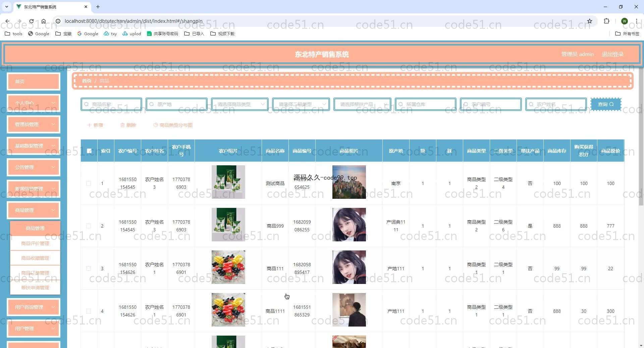644x348 pixels.
Task: Click the trash icon of 删除
Action: pos(122,125)
